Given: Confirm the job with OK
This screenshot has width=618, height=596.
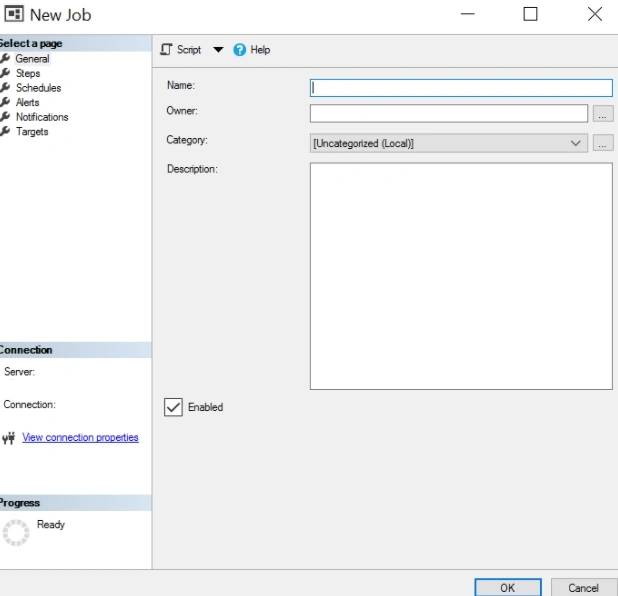Looking at the screenshot, I should coord(508,588).
